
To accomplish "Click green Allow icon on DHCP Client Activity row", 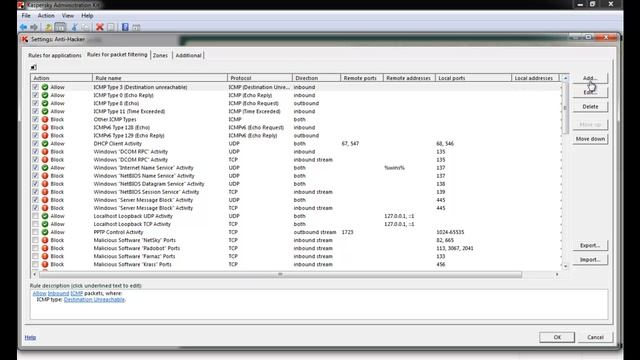I will (x=45, y=143).
